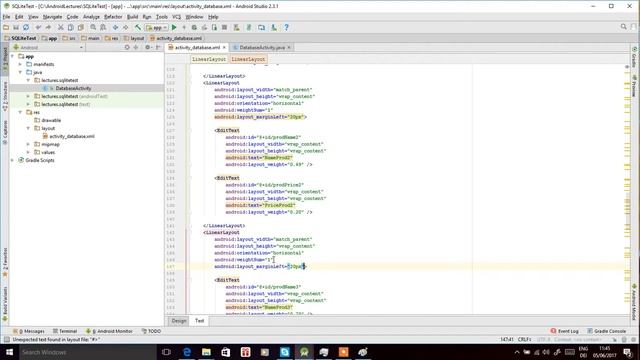The width and height of the screenshot is (640, 360).
Task: Open the Navigate menu
Action: coord(52,17)
